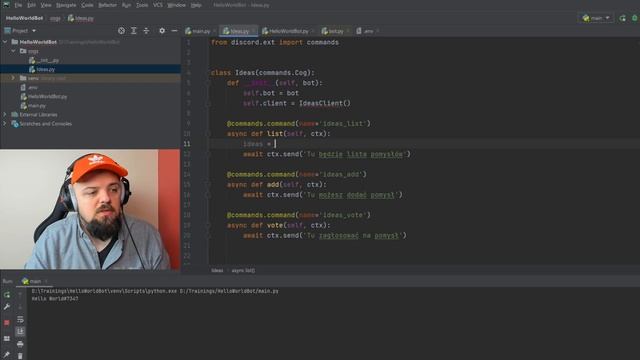This screenshot has height=360, width=640.
Task: Open the Refactor menu
Action: [107, 5]
